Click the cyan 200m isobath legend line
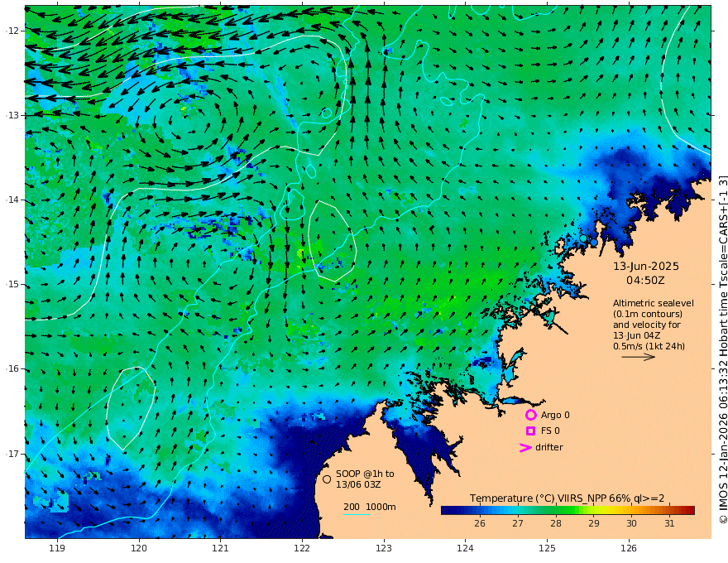Image resolution: width=728 pixels, height=563 pixels. 356,514
